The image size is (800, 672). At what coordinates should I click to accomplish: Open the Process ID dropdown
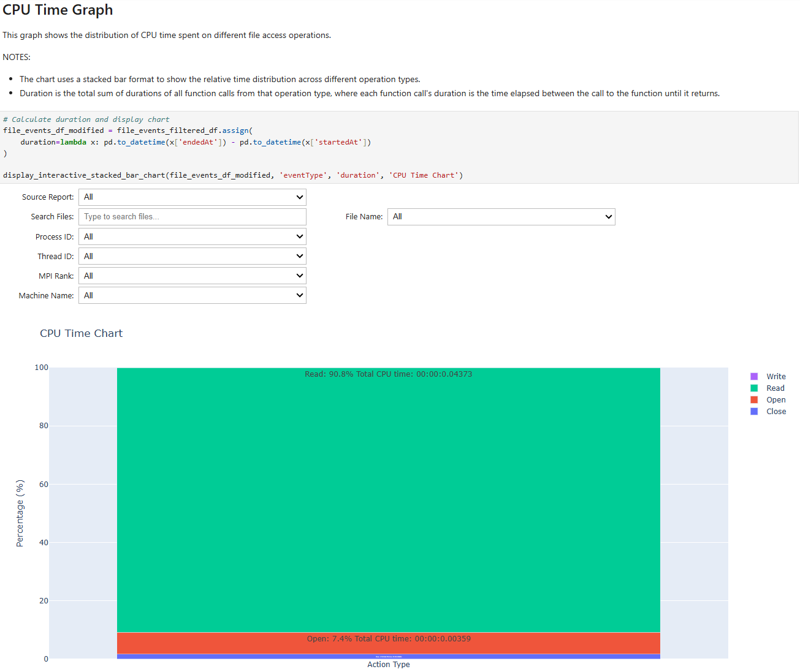(x=192, y=236)
